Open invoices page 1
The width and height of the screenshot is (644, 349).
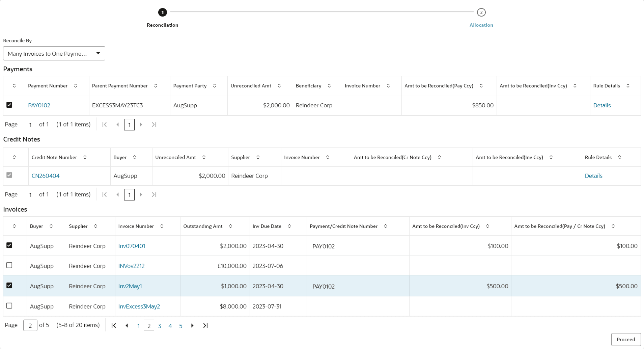tap(139, 326)
